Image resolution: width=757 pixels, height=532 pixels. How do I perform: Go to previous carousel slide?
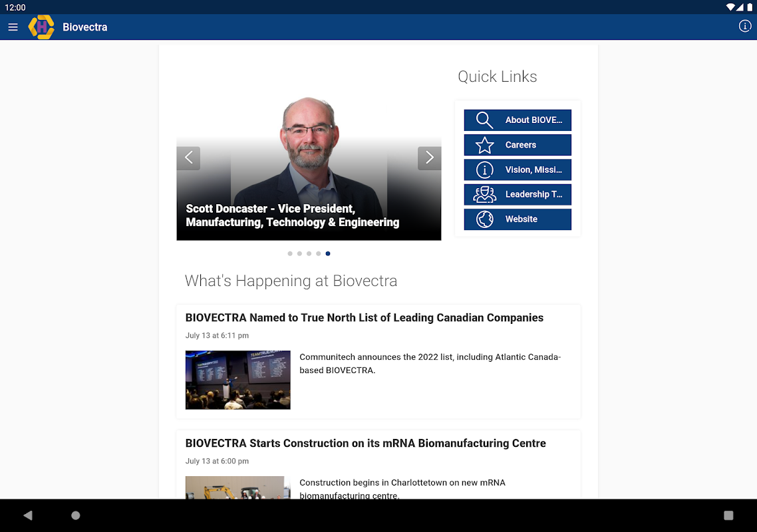pyautogui.click(x=188, y=158)
